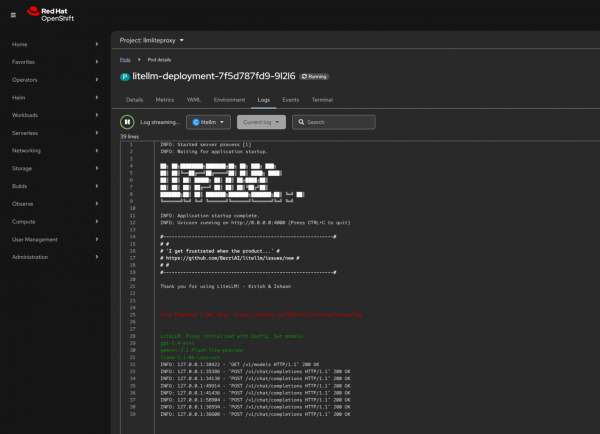The height and width of the screenshot is (434, 600).
Task: Click the Running status badge
Action: point(314,77)
